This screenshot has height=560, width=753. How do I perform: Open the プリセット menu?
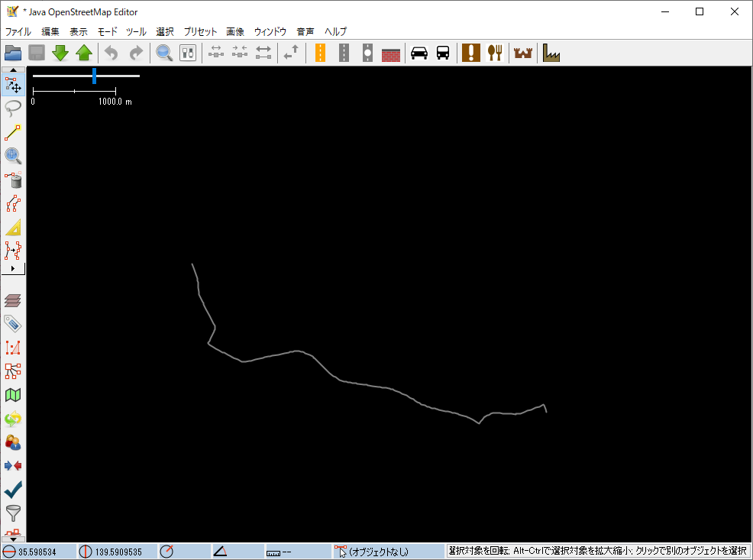[200, 32]
